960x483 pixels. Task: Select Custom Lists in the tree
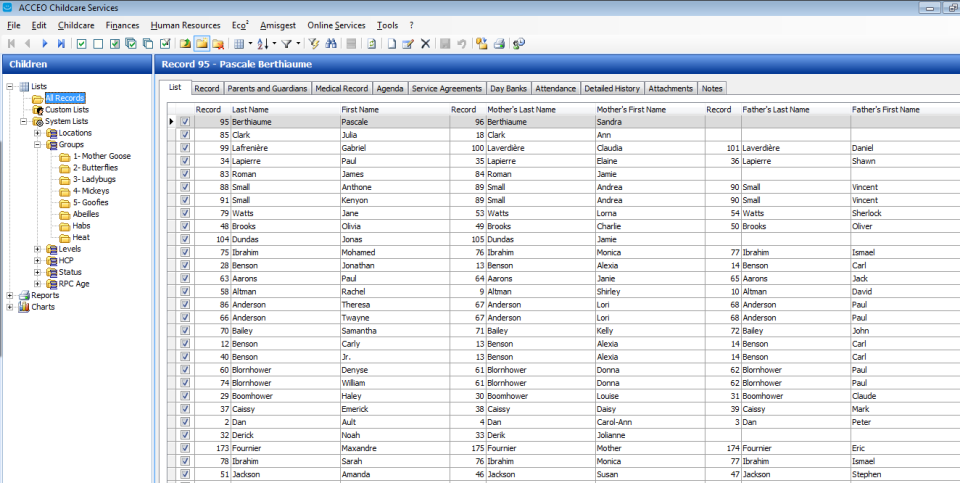pyautogui.click(x=67, y=110)
